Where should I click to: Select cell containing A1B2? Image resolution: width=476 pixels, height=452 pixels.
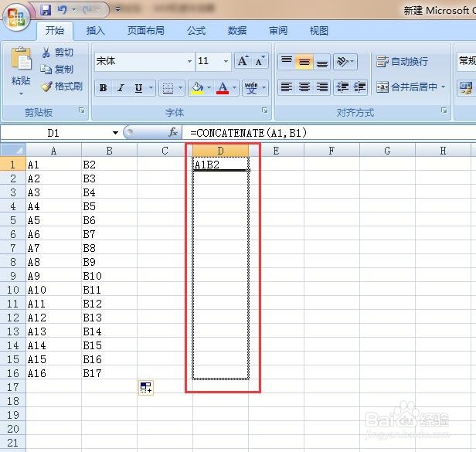(220, 165)
